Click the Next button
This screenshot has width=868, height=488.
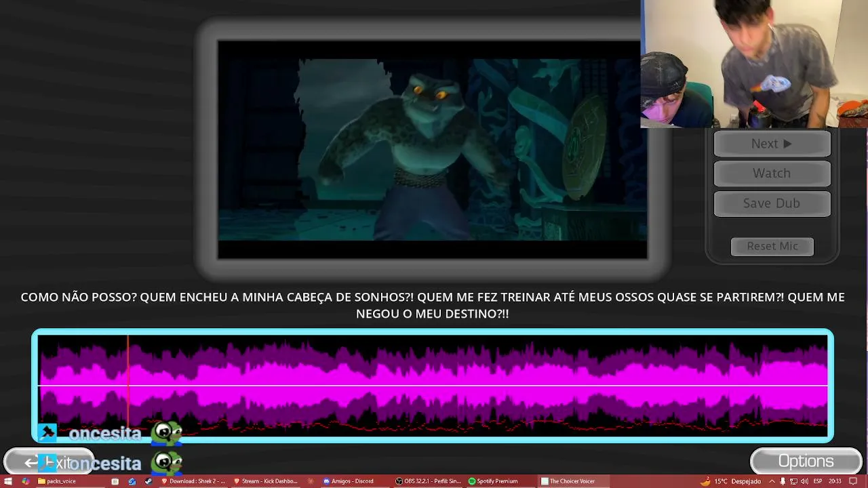(x=772, y=144)
